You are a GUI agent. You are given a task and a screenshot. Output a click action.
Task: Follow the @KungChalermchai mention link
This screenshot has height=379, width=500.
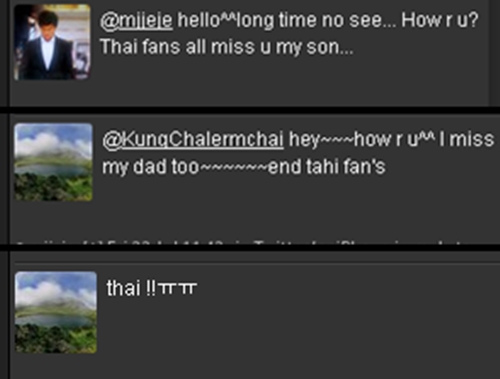pos(193,139)
